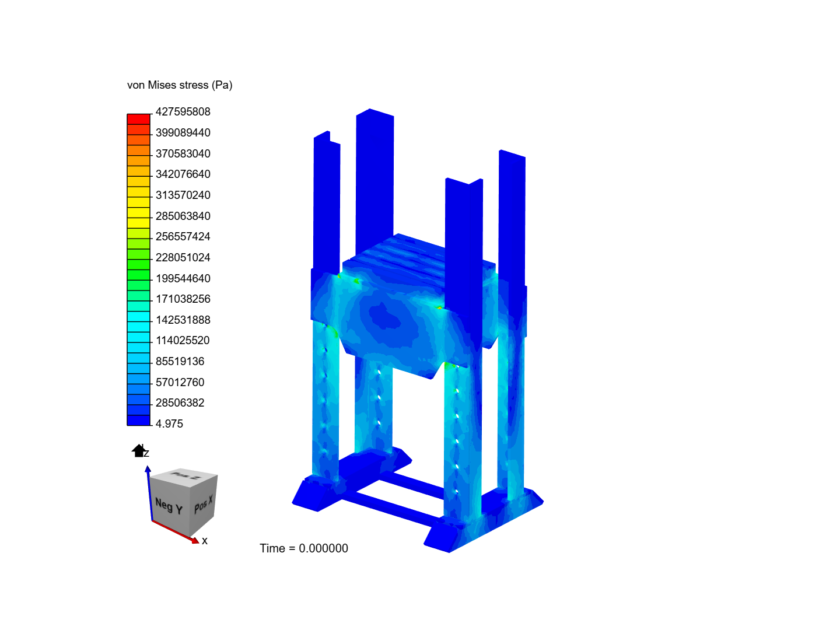Click the legend value 342076640

click(183, 174)
